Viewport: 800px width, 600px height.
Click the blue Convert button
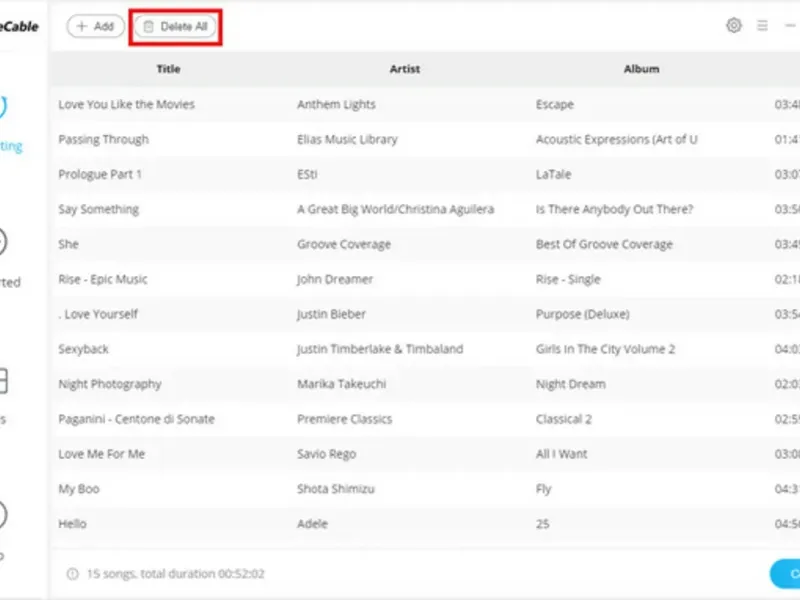[786, 573]
